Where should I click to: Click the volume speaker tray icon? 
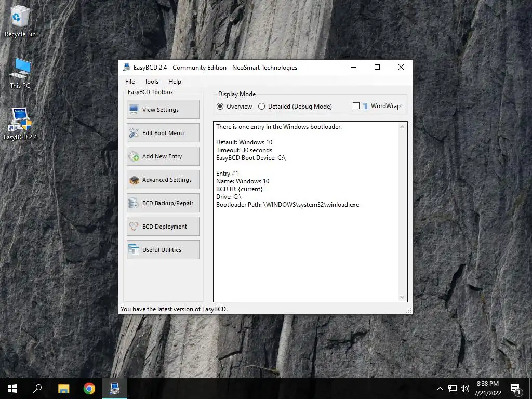[465, 389]
